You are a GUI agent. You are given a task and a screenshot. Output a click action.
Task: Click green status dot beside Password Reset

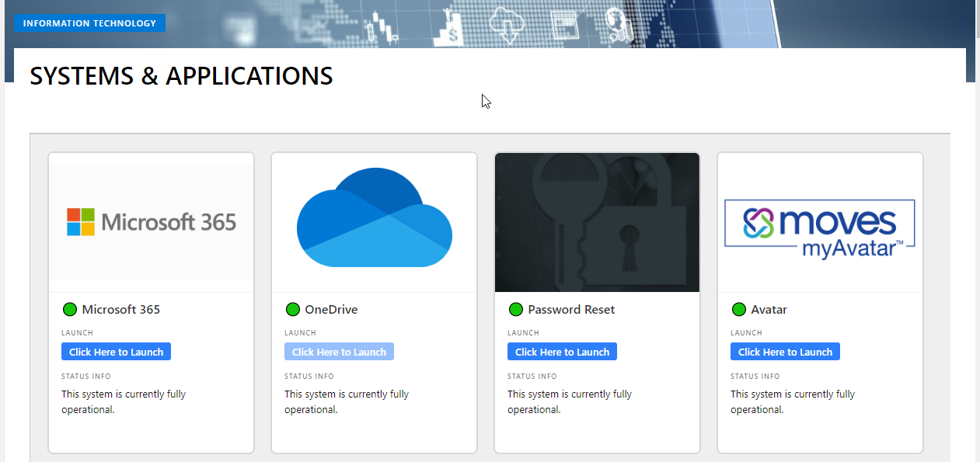(516, 310)
